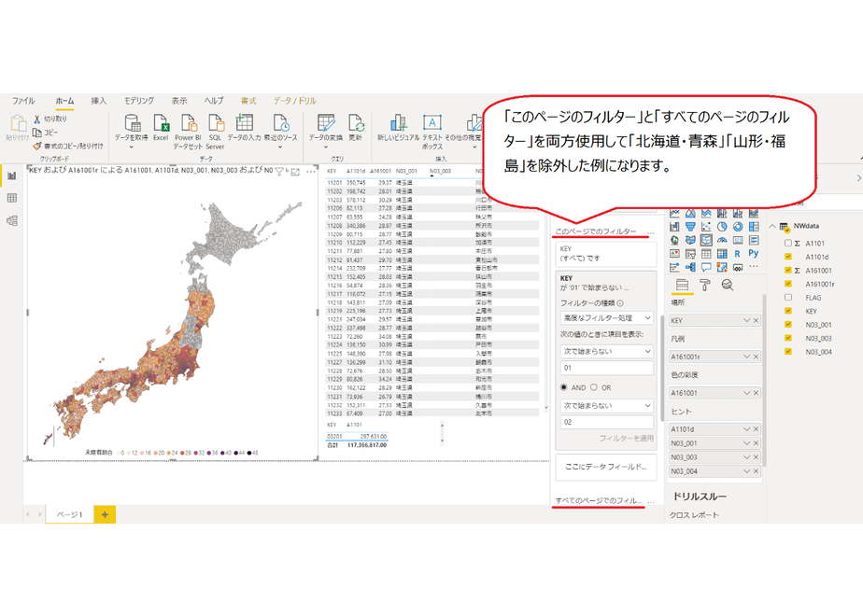Check the FLAG field checkbox

[x=788, y=298]
